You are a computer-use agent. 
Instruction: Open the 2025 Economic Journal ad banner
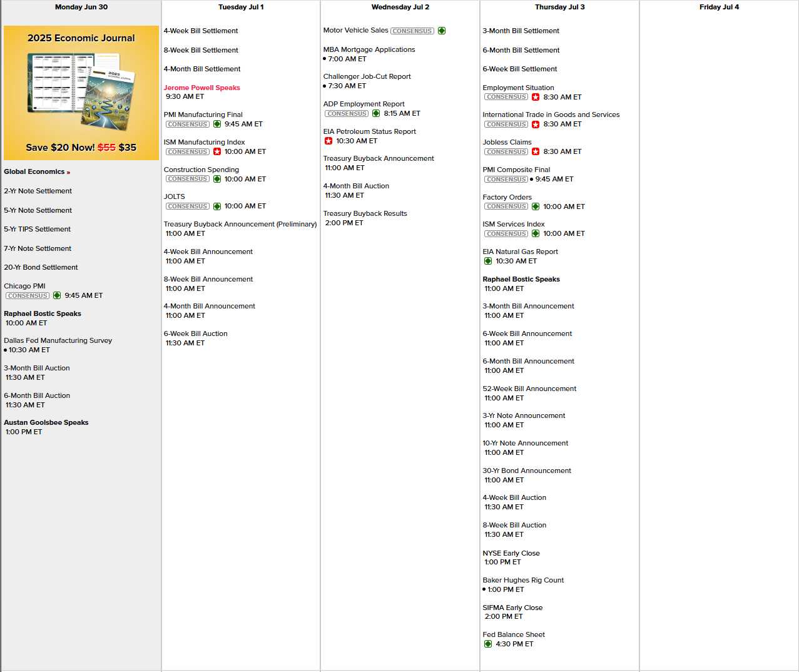(x=81, y=93)
